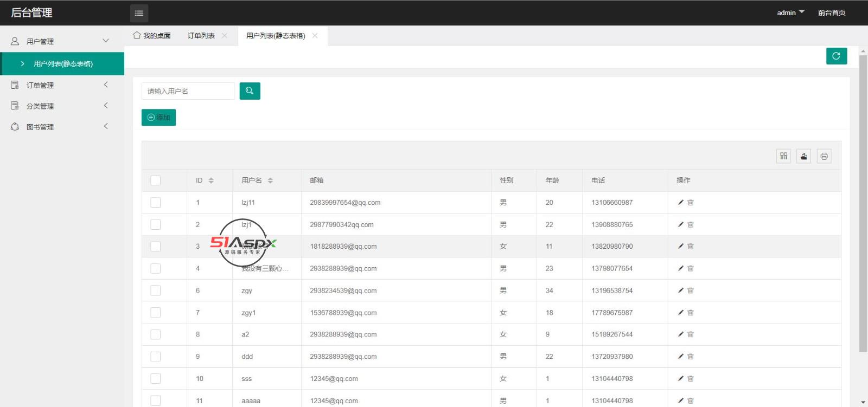Viewport: 868px width, 407px height.
Task: Click the search magnifier button
Action: pyautogui.click(x=250, y=91)
